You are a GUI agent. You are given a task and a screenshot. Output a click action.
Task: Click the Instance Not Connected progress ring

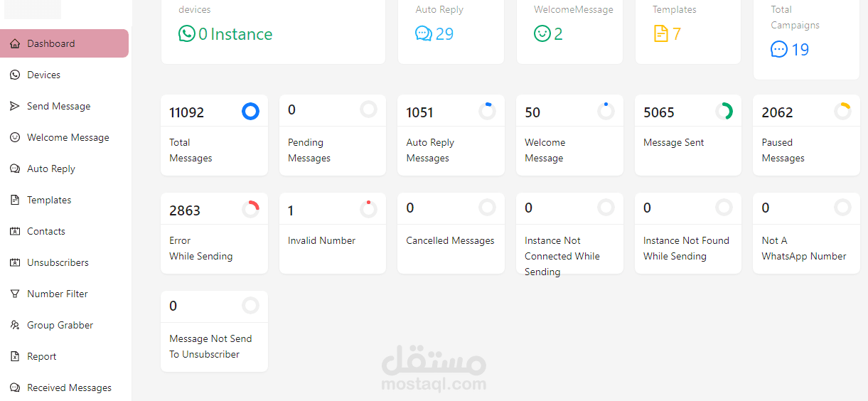(606, 208)
